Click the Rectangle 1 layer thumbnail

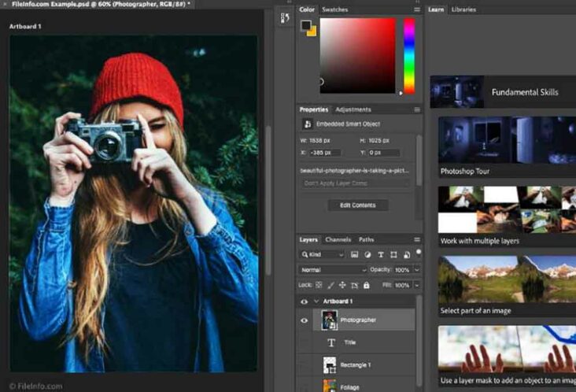pos(330,364)
